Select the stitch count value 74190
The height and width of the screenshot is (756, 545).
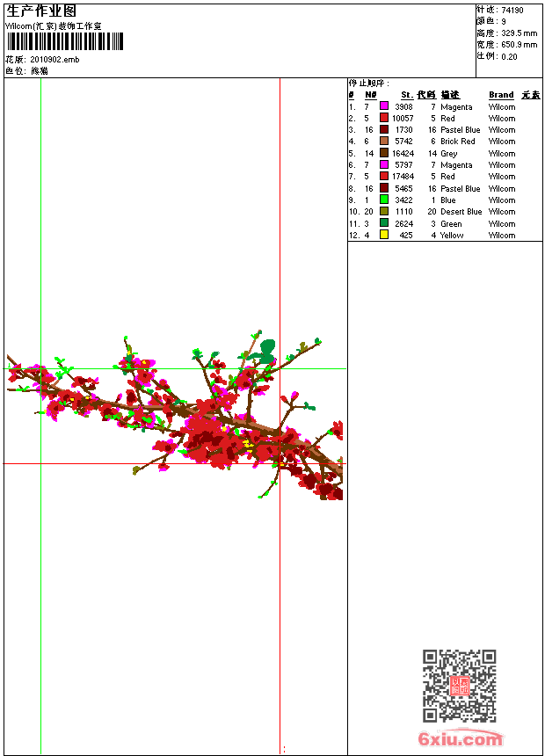pos(512,11)
